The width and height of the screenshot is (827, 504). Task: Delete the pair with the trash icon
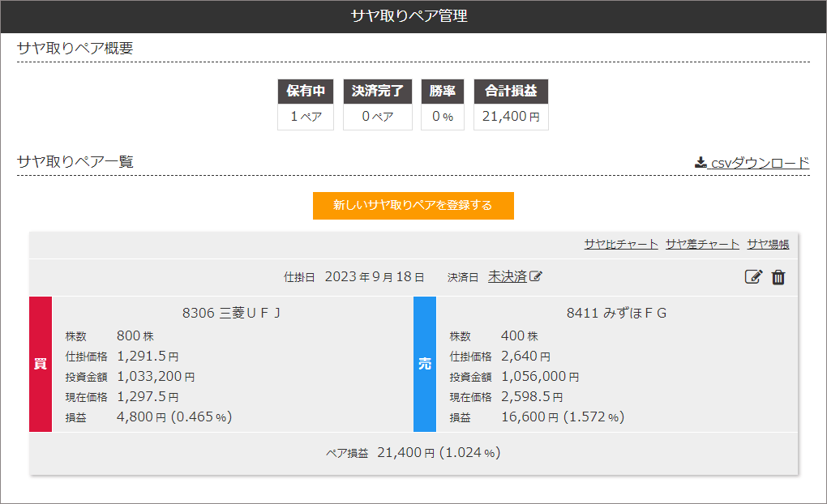click(778, 277)
